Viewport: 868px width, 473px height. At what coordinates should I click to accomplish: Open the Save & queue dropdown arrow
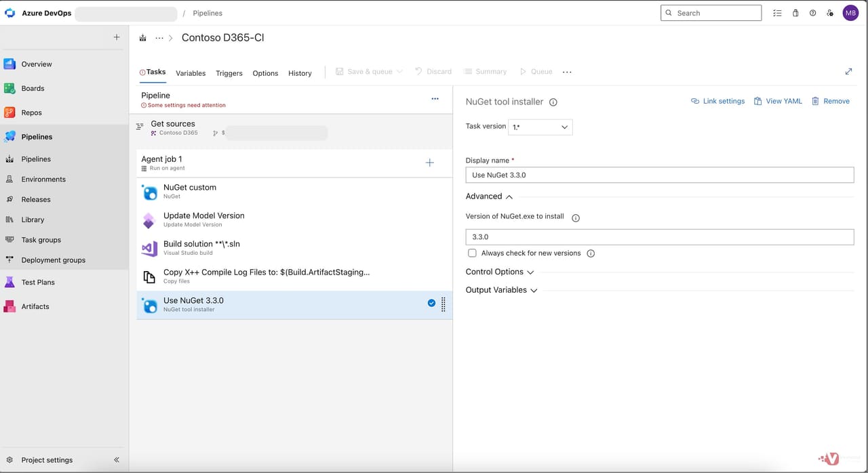pos(399,71)
